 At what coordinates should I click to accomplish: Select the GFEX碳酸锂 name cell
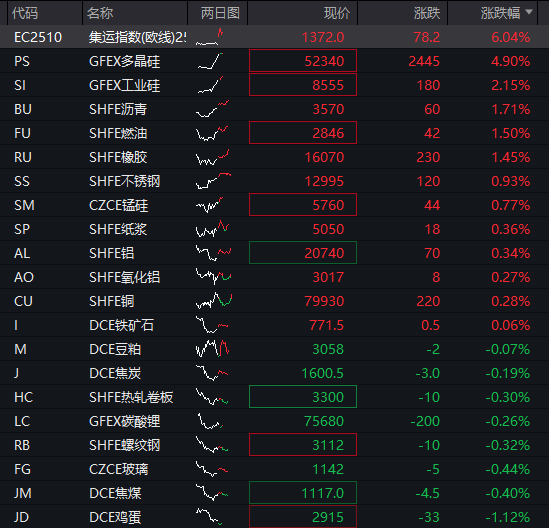[124, 421]
